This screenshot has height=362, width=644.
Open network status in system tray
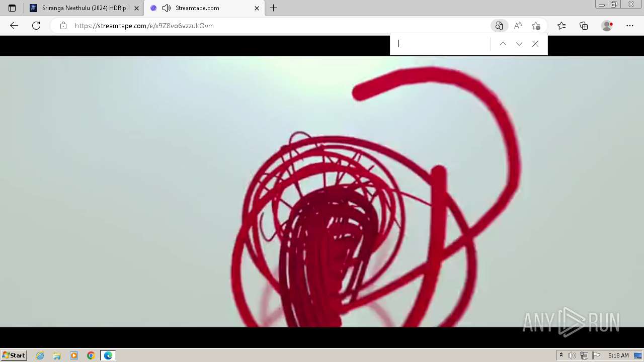584,355
